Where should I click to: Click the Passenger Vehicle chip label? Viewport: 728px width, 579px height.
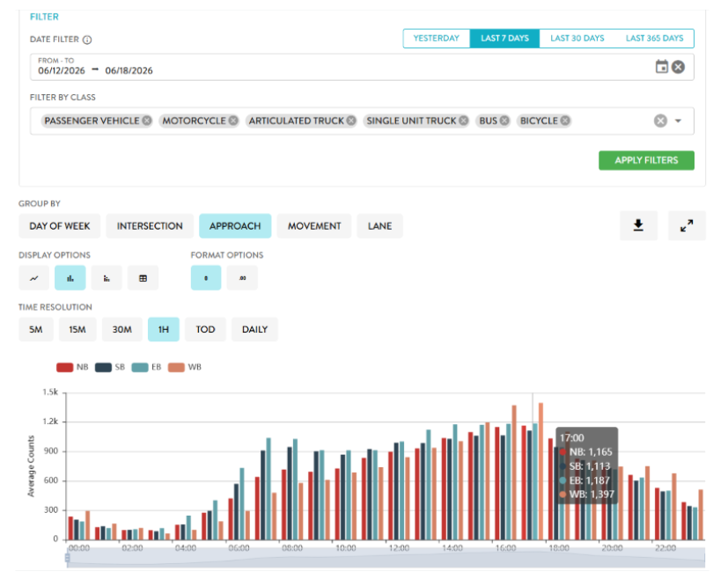pyautogui.click(x=92, y=121)
